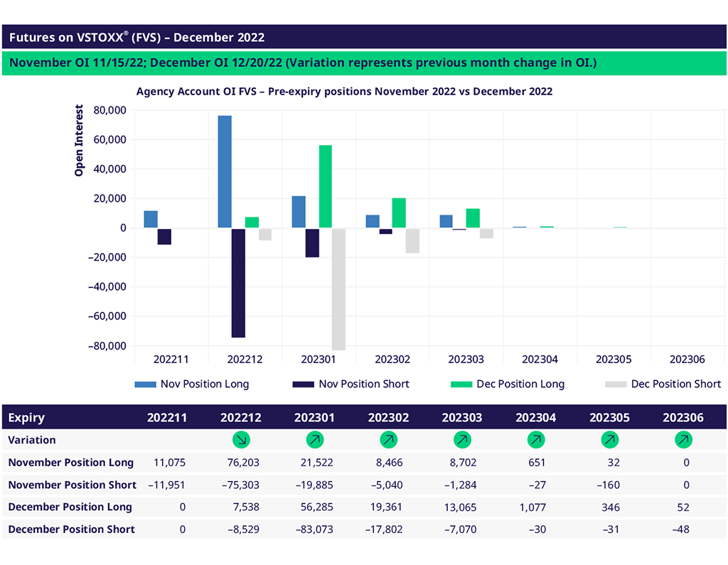
Task: Click the green Dec Long bar for 202302
Action: (399, 213)
